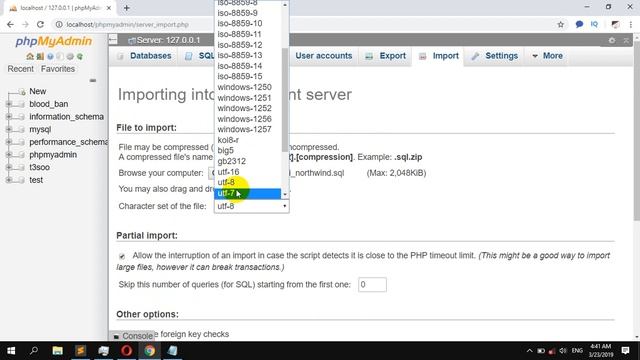Select gb2312 in the charset list
The image size is (640, 360).
click(x=247, y=161)
